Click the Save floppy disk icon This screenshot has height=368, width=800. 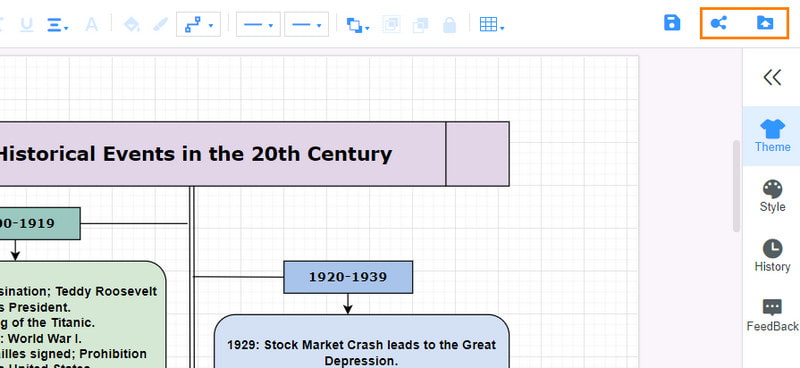pos(672,23)
